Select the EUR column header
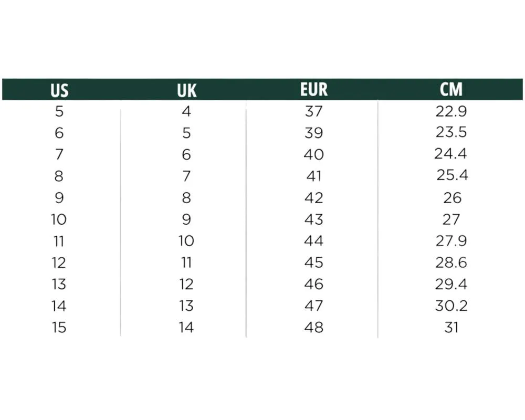 click(313, 89)
